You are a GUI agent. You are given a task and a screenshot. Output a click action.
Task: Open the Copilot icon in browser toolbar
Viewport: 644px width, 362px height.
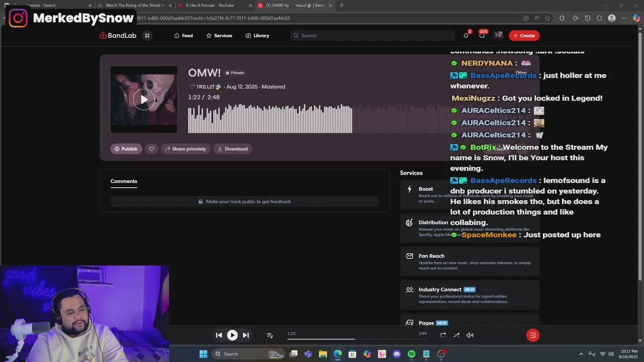pos(636,18)
